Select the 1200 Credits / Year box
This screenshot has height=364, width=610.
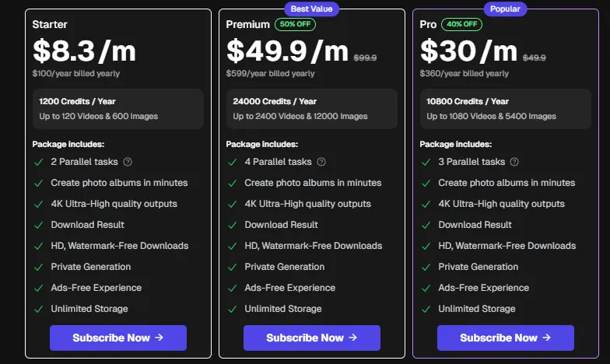[117, 109]
